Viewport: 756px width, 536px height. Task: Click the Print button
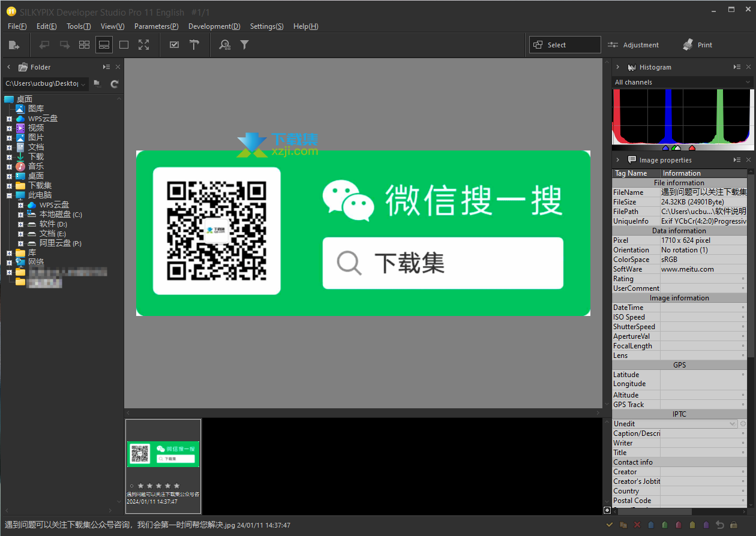[698, 45]
